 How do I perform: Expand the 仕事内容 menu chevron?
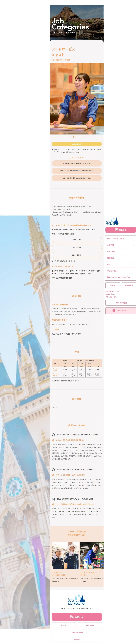click(x=134, y=245)
